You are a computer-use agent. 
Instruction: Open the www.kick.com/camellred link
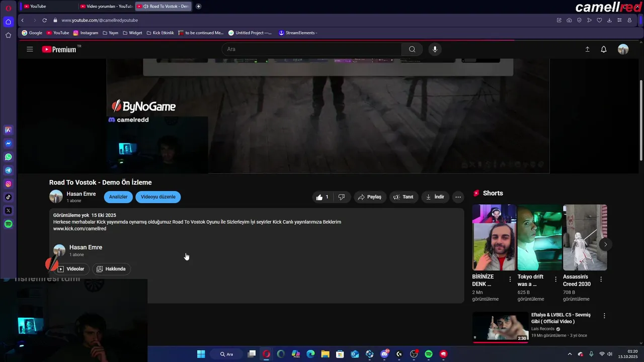[x=79, y=229]
